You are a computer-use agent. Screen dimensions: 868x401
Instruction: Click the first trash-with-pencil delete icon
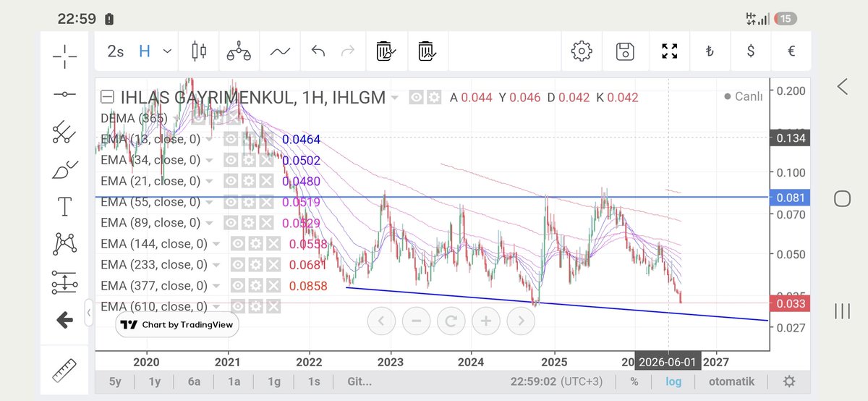pyautogui.click(x=384, y=51)
